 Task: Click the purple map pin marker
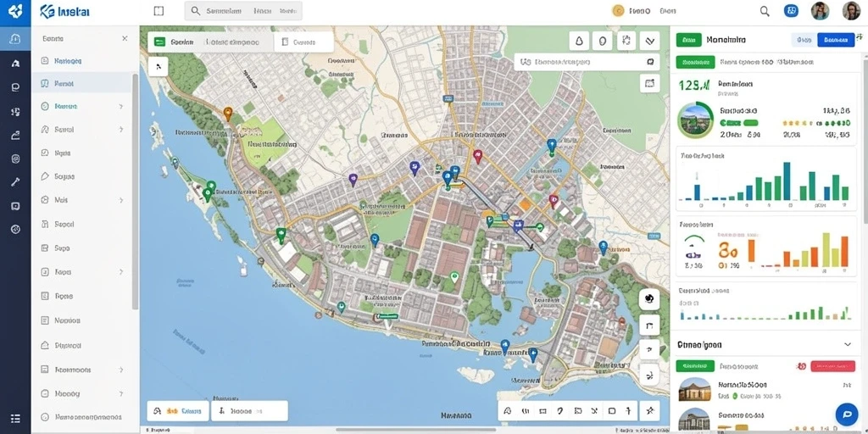tap(353, 180)
